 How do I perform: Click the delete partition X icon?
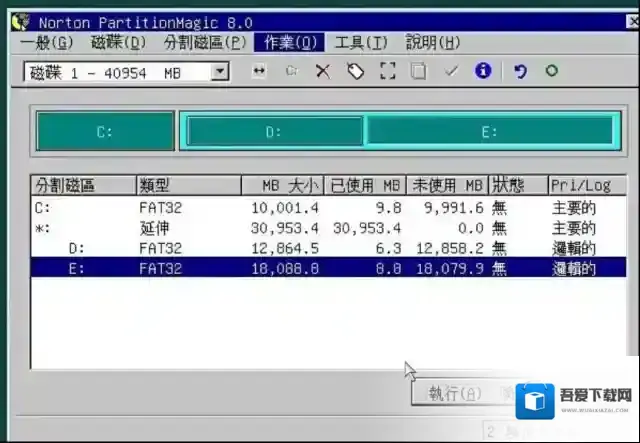[323, 71]
